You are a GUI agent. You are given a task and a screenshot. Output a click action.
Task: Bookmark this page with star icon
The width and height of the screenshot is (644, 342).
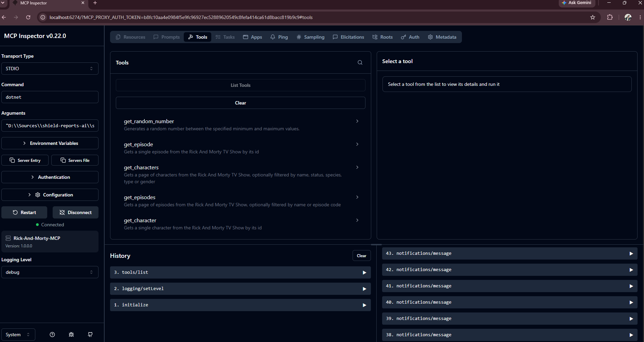point(593,17)
